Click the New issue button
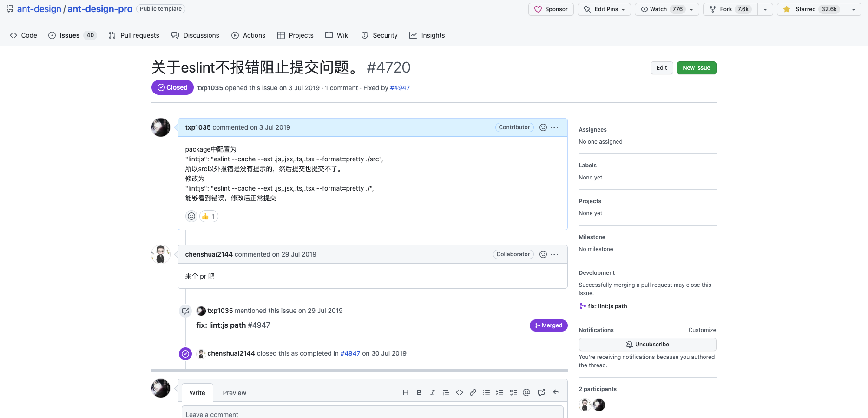Viewport: 868px width, 418px height. (696, 68)
